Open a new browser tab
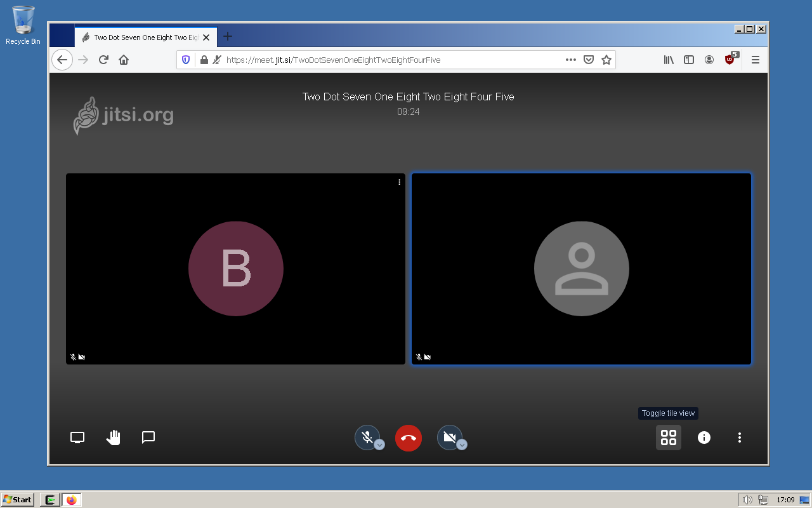Viewport: 812px width, 508px height. (x=228, y=37)
